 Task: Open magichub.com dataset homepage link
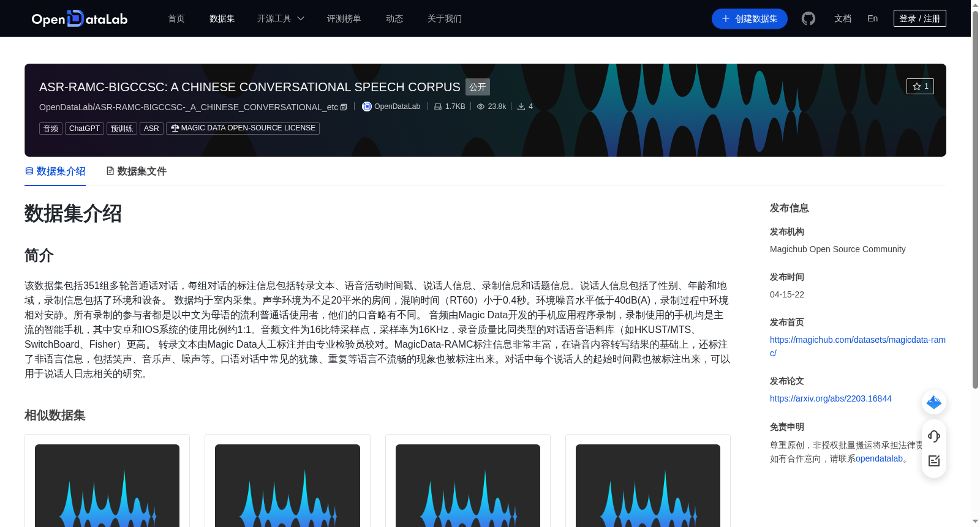point(858,346)
